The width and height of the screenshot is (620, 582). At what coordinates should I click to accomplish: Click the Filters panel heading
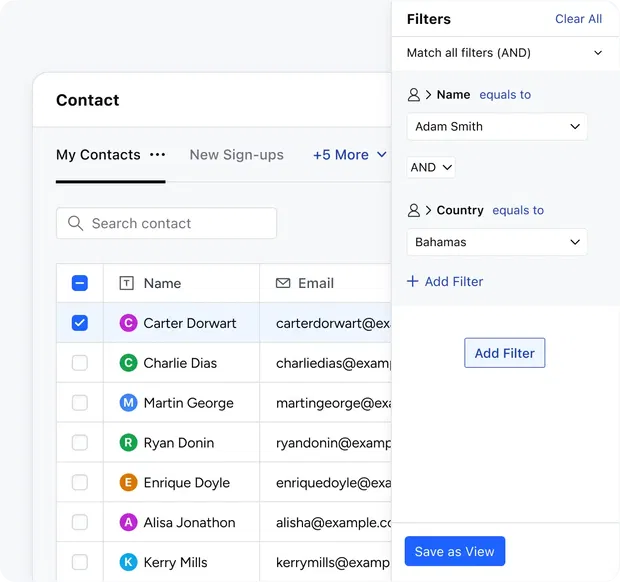429,19
